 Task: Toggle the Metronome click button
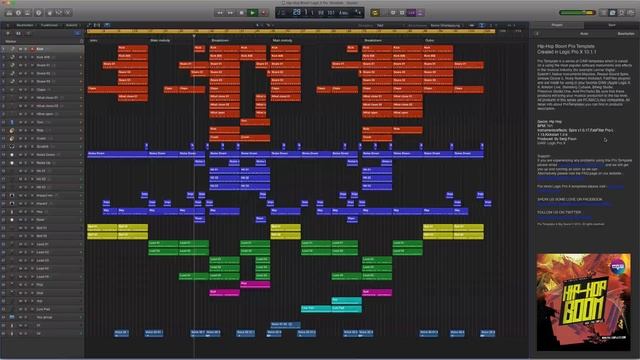420,13
